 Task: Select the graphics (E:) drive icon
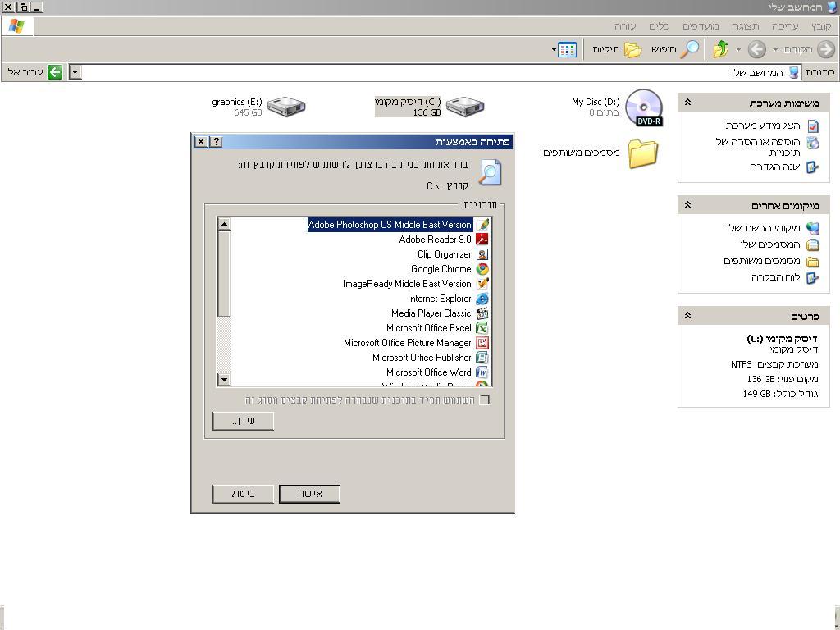click(286, 106)
